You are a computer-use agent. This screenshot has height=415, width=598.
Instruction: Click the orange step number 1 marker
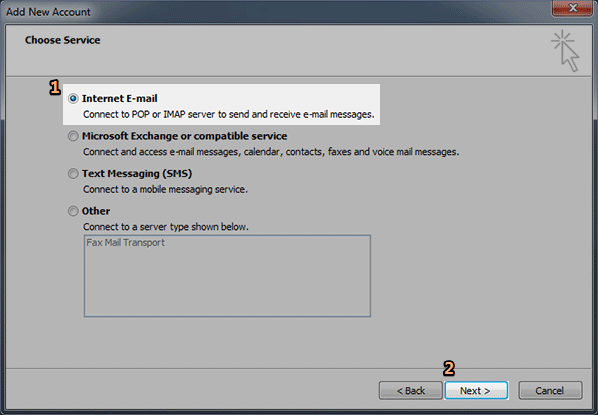55,87
